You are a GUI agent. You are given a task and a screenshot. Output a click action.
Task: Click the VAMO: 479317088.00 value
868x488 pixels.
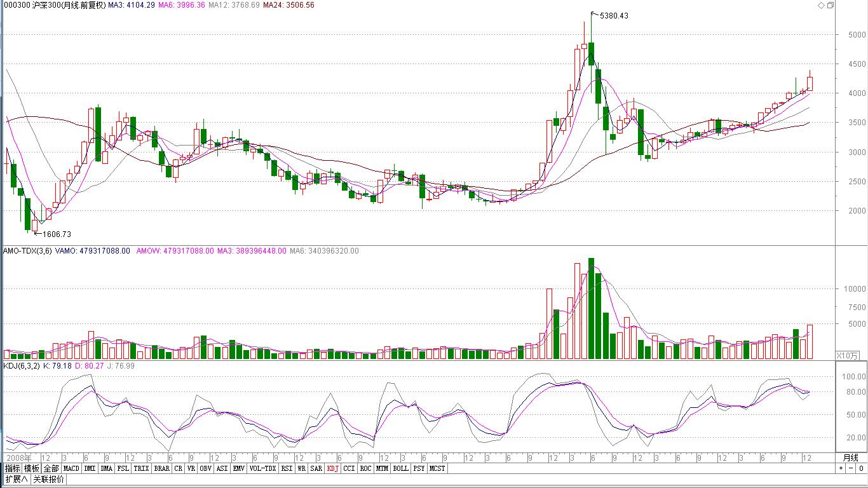[x=93, y=251]
